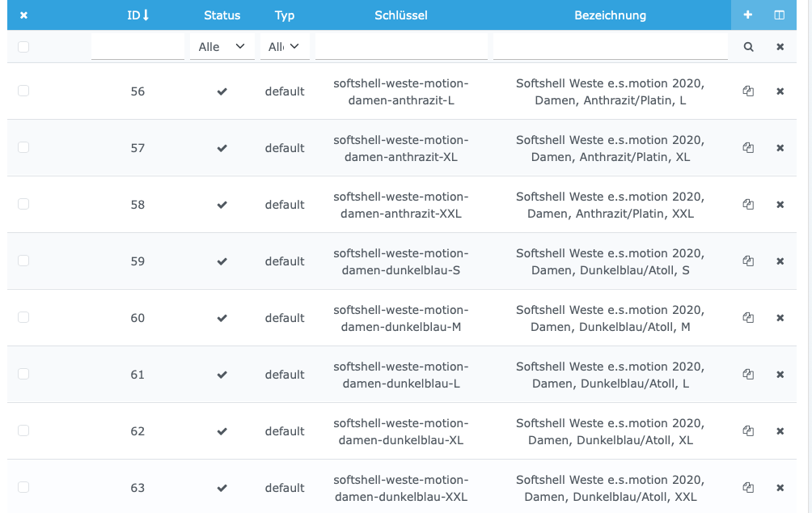Open entry softshell-weste-motion-damen-dunkelblau-S
Screen dimensions: 812x513
click(401, 261)
